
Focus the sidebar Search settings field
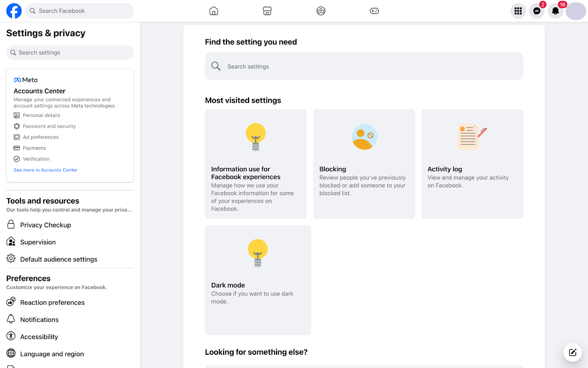[70, 53]
